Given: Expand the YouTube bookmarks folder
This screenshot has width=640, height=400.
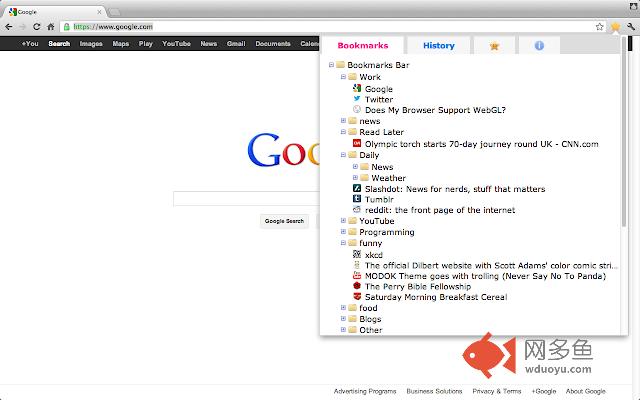Looking at the screenshot, I should point(343,220).
